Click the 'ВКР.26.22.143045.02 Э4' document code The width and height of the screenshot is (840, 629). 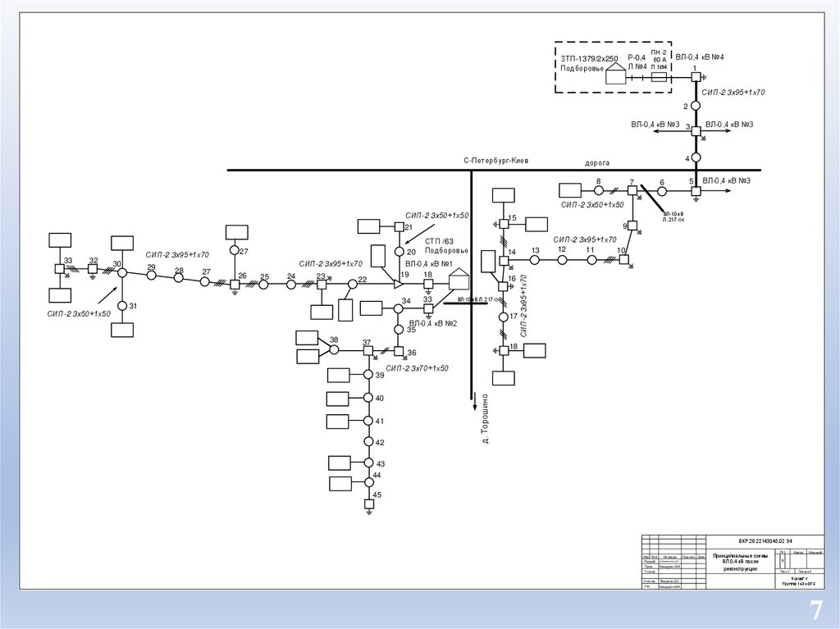[765, 541]
